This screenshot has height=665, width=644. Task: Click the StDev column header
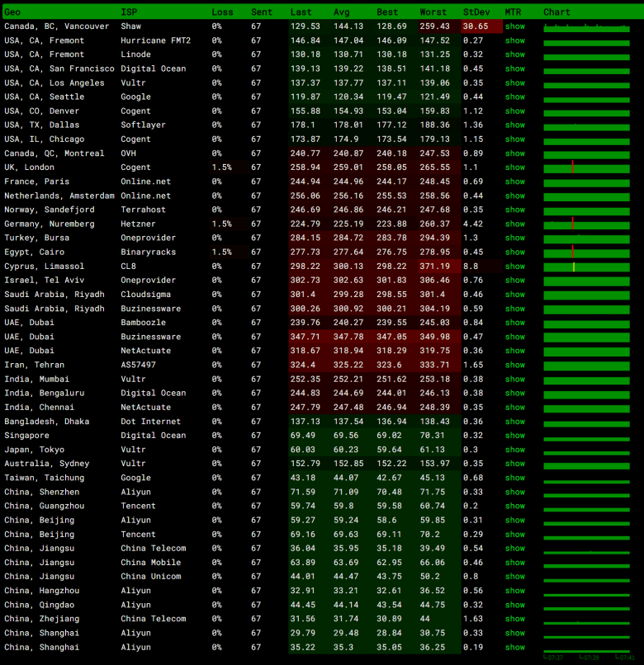(476, 12)
